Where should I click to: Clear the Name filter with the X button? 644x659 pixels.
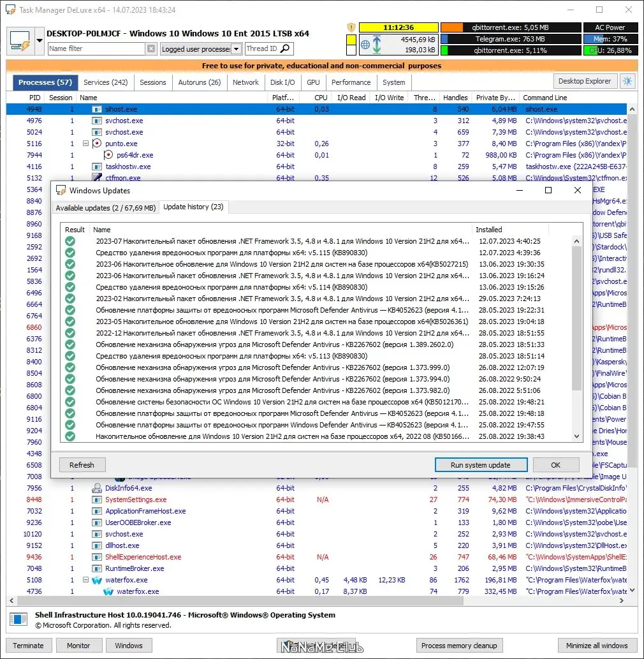(151, 48)
